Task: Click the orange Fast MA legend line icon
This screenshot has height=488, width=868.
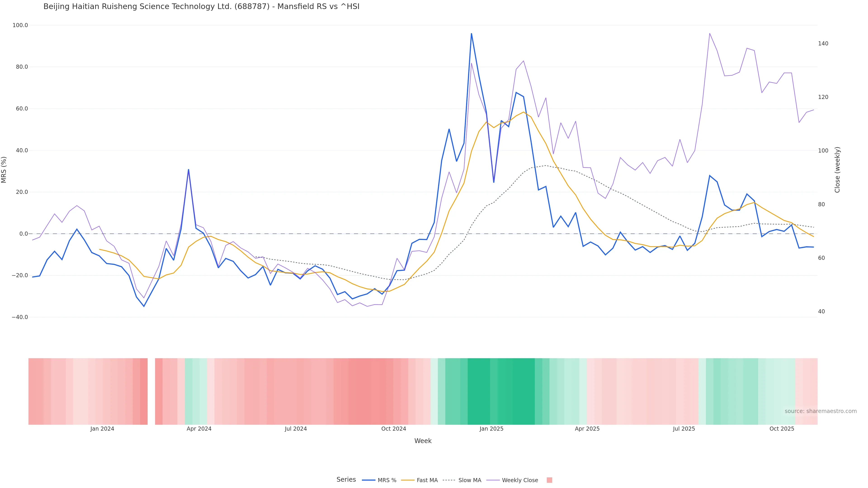Action: tap(408, 480)
